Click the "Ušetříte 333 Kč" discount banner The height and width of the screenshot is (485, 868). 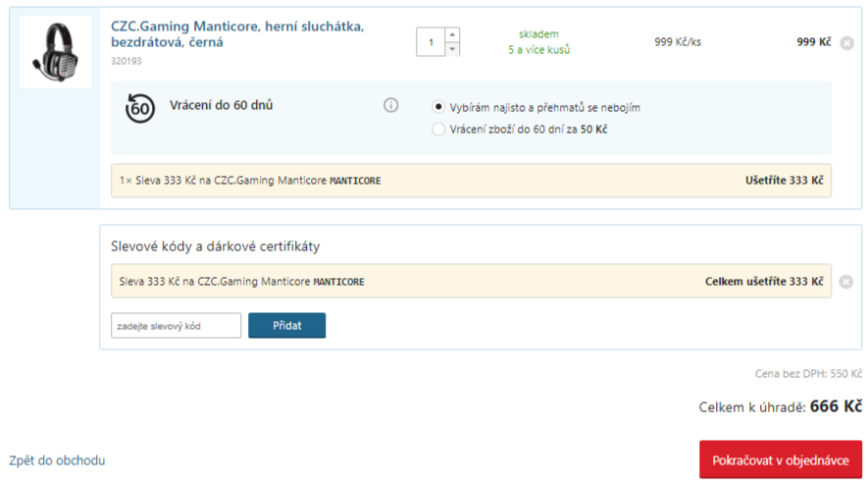pyautogui.click(x=471, y=181)
